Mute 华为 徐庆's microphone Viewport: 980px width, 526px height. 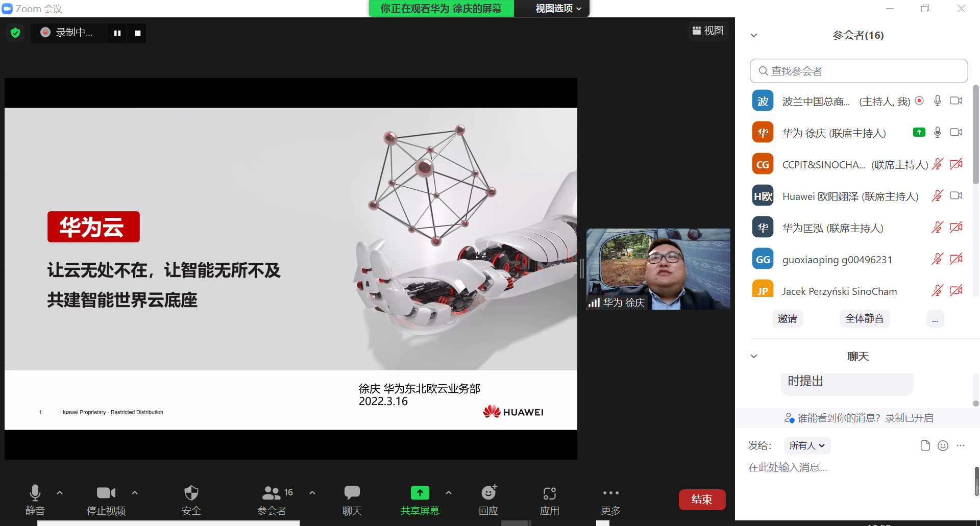tap(937, 132)
